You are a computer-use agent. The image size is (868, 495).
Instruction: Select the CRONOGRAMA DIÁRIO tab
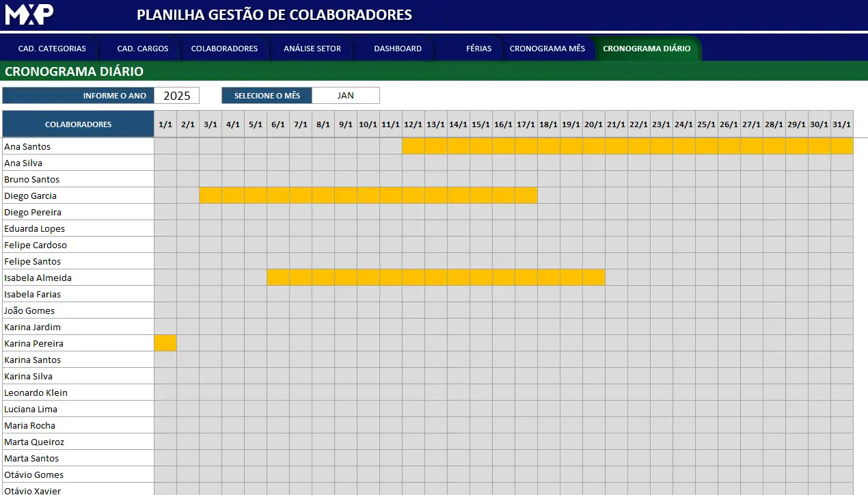point(647,49)
